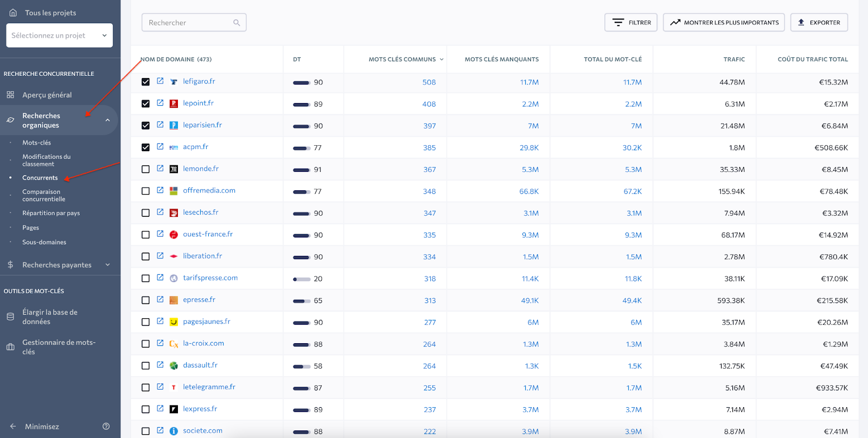The image size is (868, 438).
Task: Open external link icon for leparisien.fr
Action: pyautogui.click(x=160, y=124)
